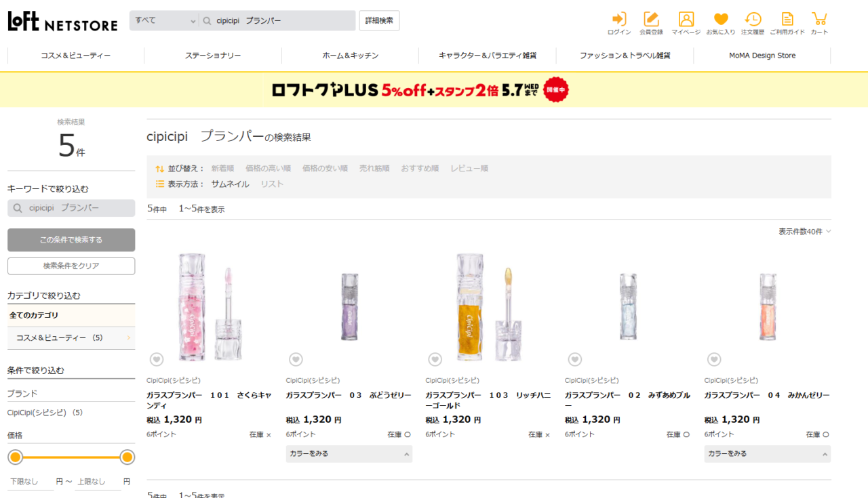This screenshot has width=868, height=498.
Task: Open the usage guide (ご利用ガイド) icon
Action: click(x=787, y=23)
